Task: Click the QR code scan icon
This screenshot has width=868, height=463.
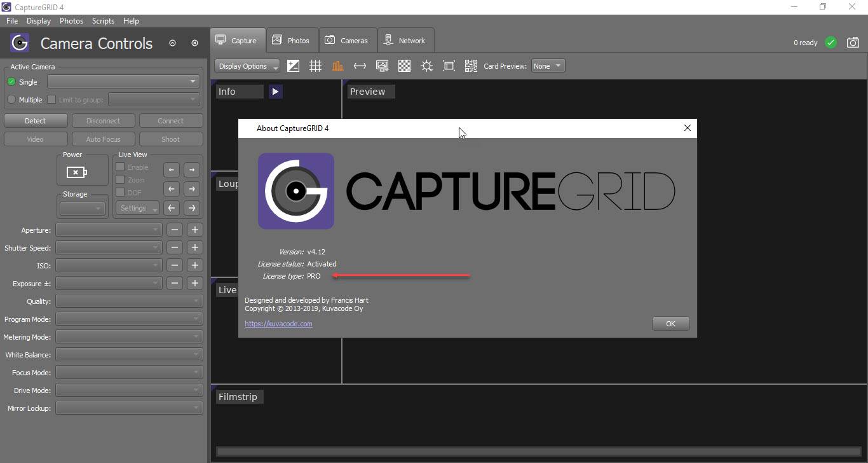Action: point(471,66)
